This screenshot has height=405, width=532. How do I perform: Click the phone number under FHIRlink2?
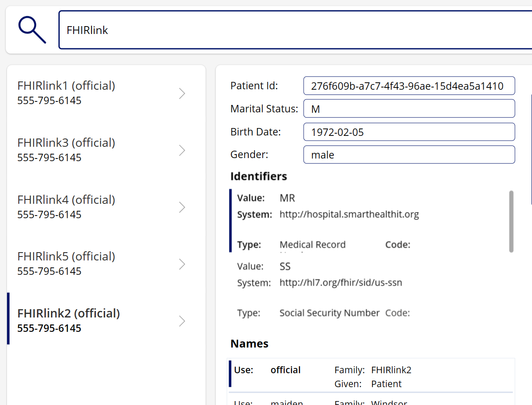pos(49,328)
